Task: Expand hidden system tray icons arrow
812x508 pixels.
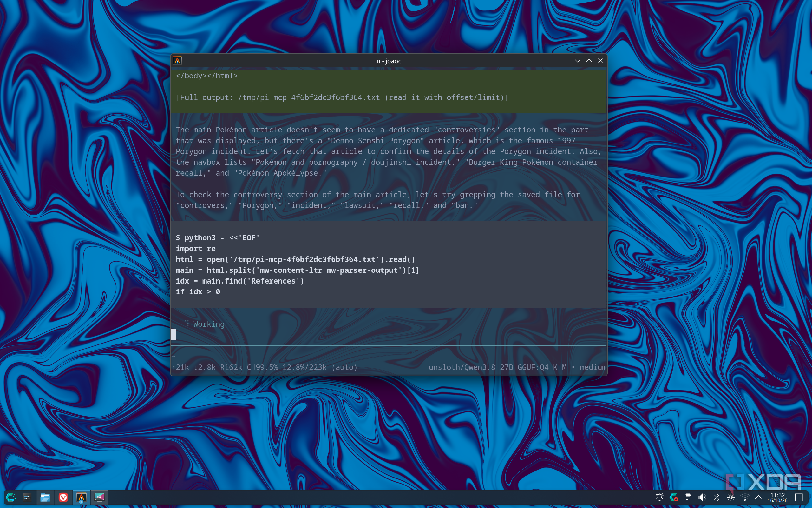Action: coord(758,497)
